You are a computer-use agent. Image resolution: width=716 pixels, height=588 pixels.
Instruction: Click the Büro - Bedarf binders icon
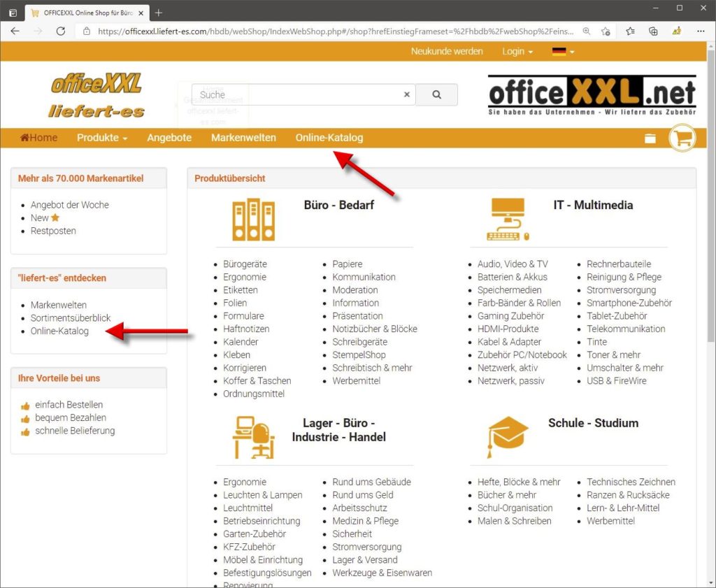pyautogui.click(x=253, y=219)
